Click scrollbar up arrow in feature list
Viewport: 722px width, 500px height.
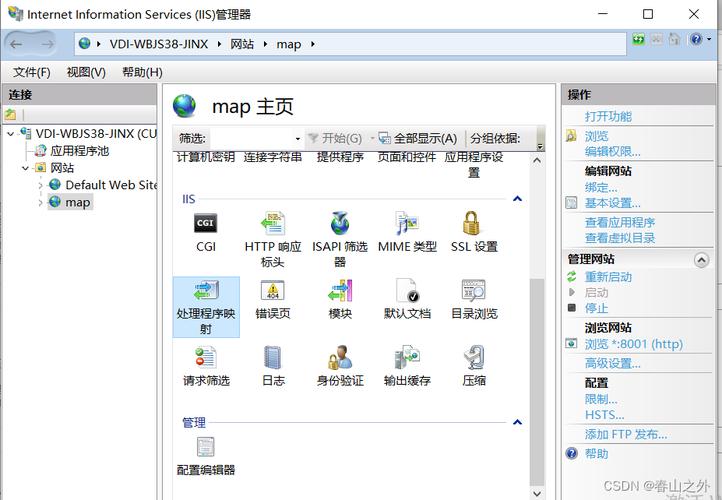[536, 160]
